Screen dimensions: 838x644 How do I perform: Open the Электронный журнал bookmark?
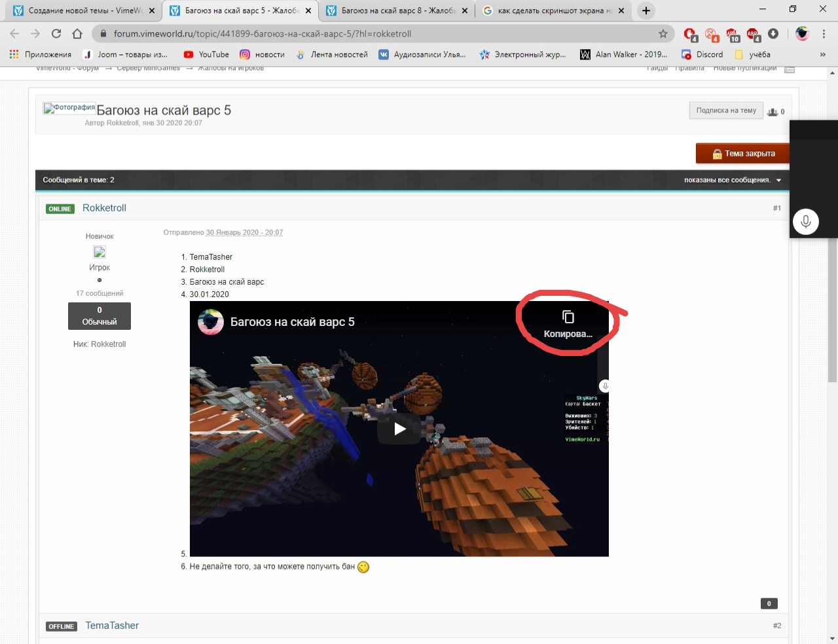[522, 55]
